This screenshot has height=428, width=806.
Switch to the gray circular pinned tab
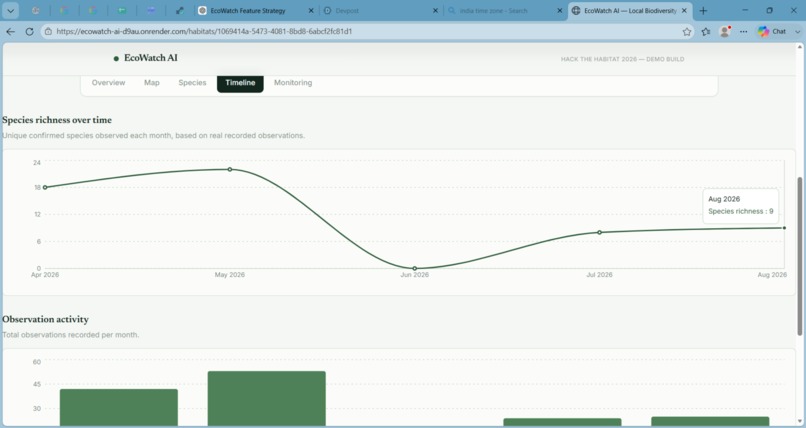[x=35, y=10]
